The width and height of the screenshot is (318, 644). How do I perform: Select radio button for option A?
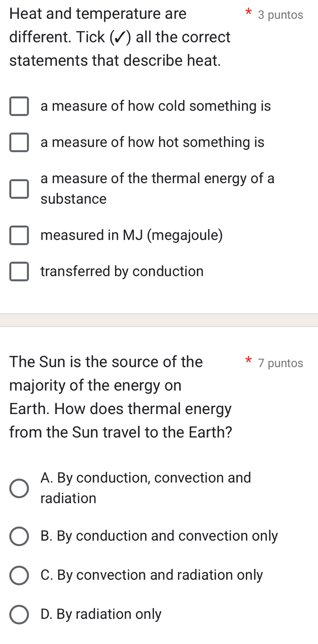pos(19,488)
